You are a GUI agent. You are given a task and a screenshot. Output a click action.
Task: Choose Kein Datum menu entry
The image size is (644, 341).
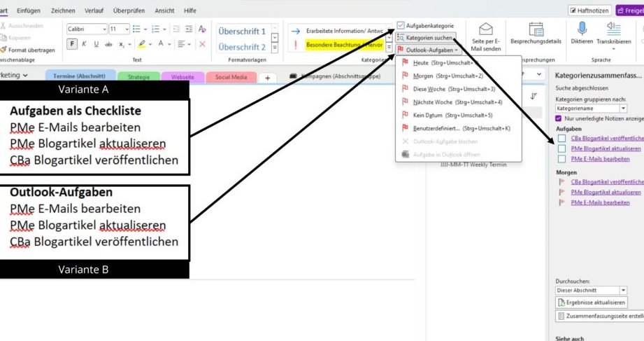[x=459, y=115]
